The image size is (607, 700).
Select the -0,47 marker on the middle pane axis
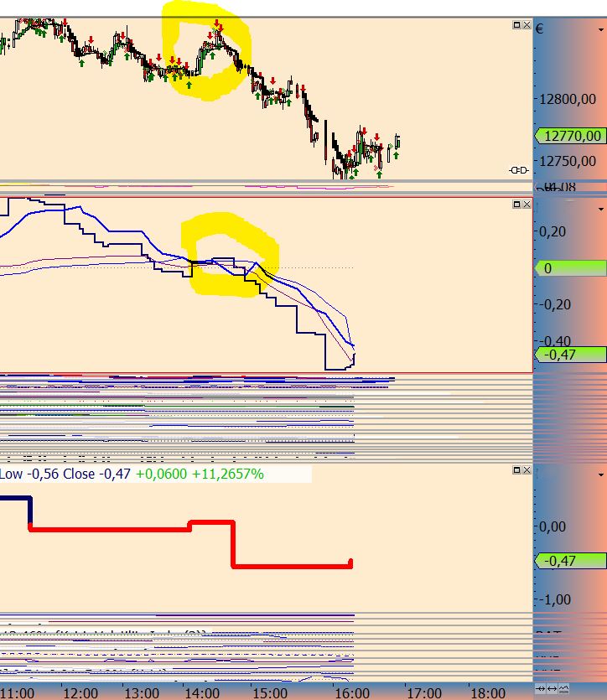(570, 355)
